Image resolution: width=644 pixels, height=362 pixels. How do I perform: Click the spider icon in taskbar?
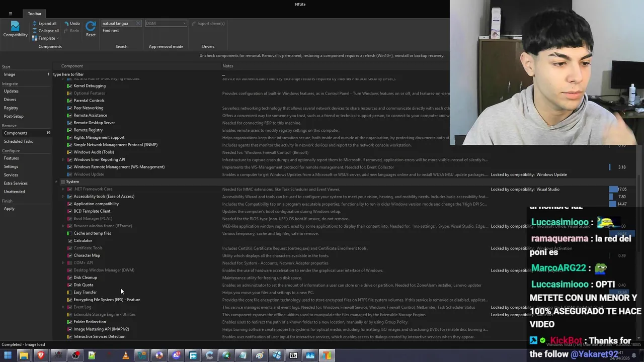(x=58, y=355)
